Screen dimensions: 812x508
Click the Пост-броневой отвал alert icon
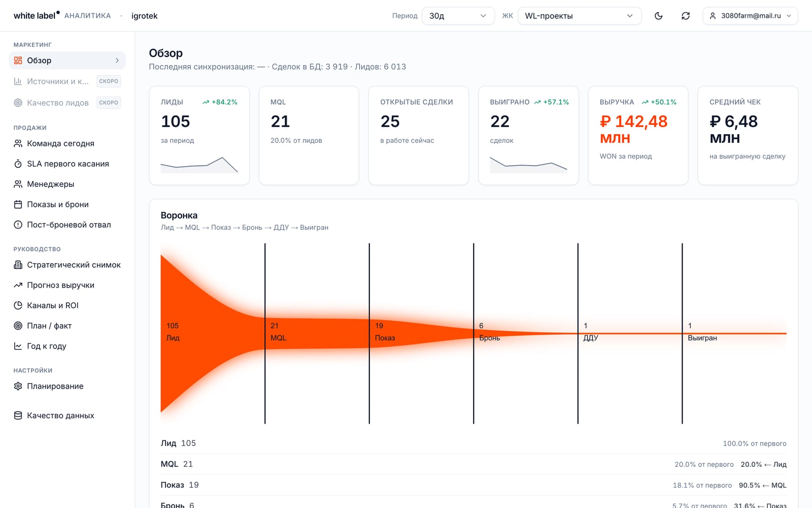(18, 225)
